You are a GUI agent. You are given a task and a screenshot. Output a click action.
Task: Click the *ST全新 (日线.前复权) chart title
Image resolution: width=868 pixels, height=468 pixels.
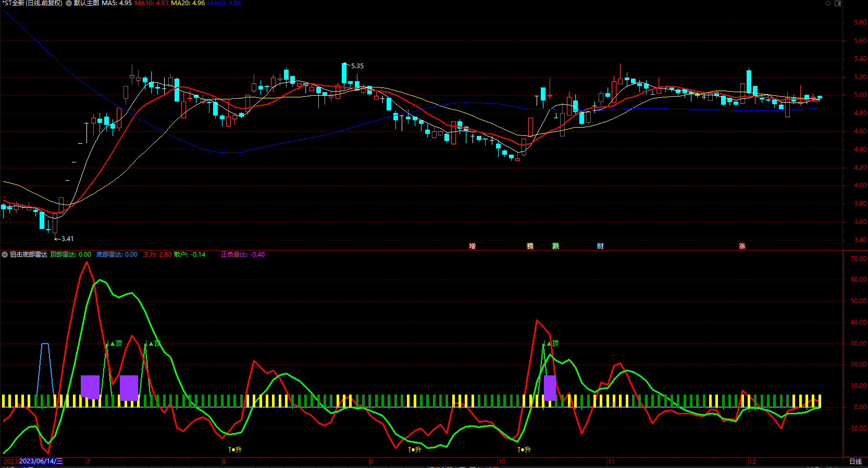32,3
